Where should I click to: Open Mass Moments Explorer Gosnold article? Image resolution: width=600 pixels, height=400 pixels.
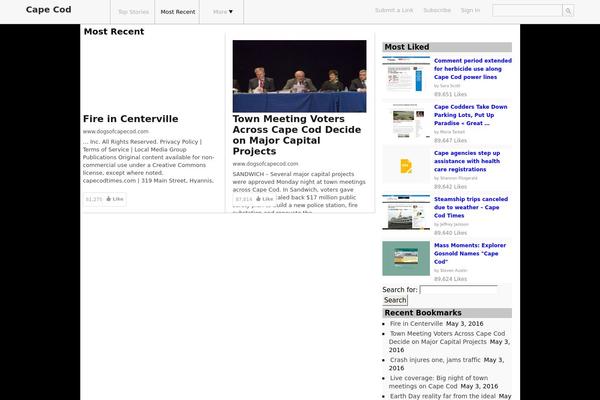(x=470, y=253)
